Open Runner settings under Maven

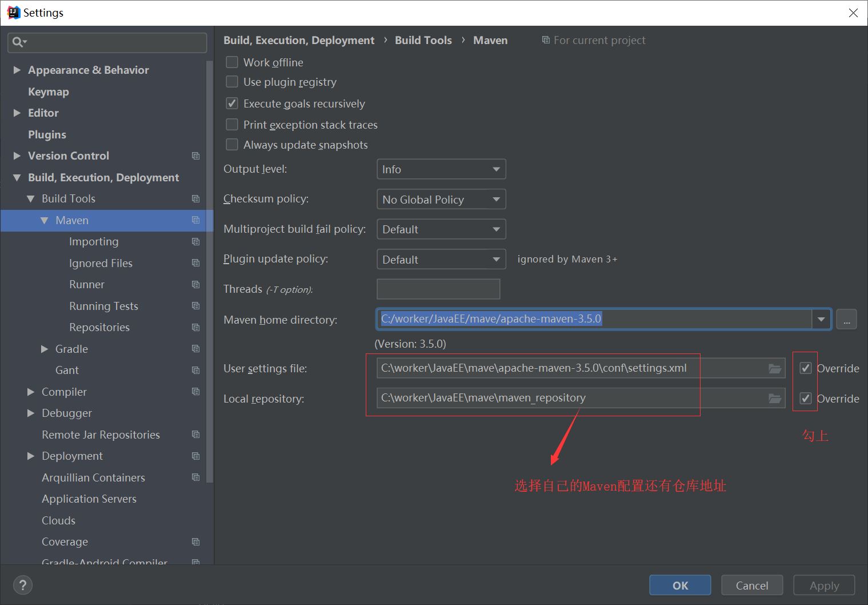87,285
